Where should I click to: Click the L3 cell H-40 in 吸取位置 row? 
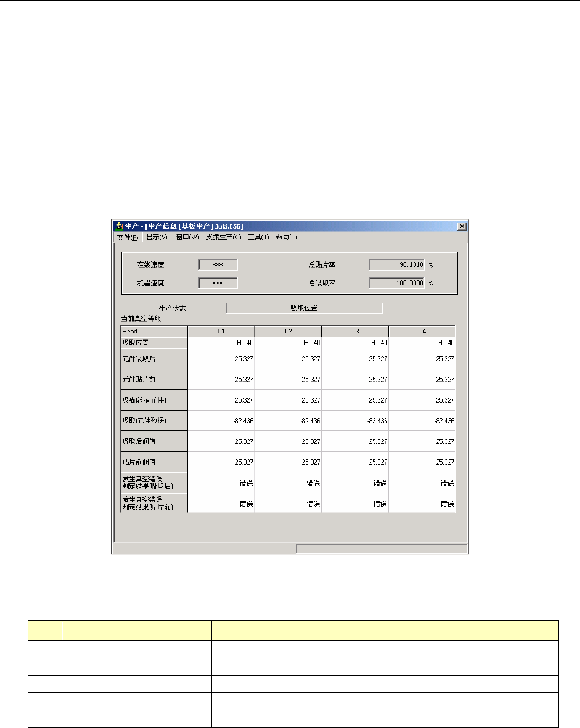click(x=355, y=343)
